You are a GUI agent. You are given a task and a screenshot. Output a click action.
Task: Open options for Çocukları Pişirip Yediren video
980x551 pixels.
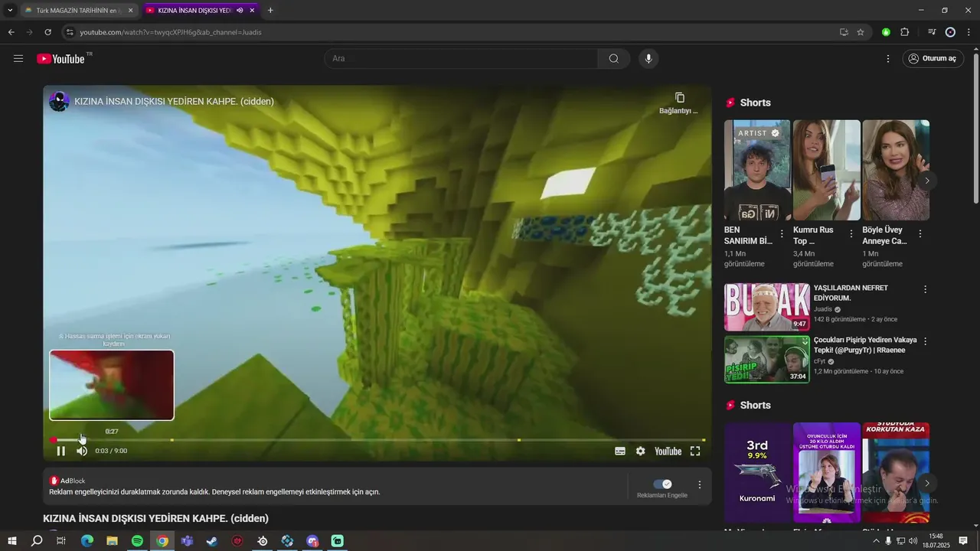click(x=925, y=341)
